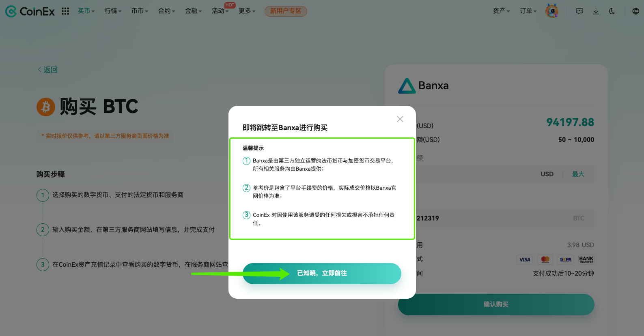The width and height of the screenshot is (644, 336).
Task: Click dialog tip 1 about Banxa platform
Action: [323, 165]
